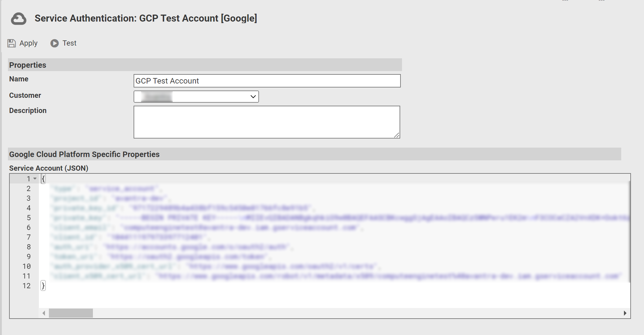Open the Customer dropdown
The width and height of the screenshot is (644, 335).
pos(196,97)
